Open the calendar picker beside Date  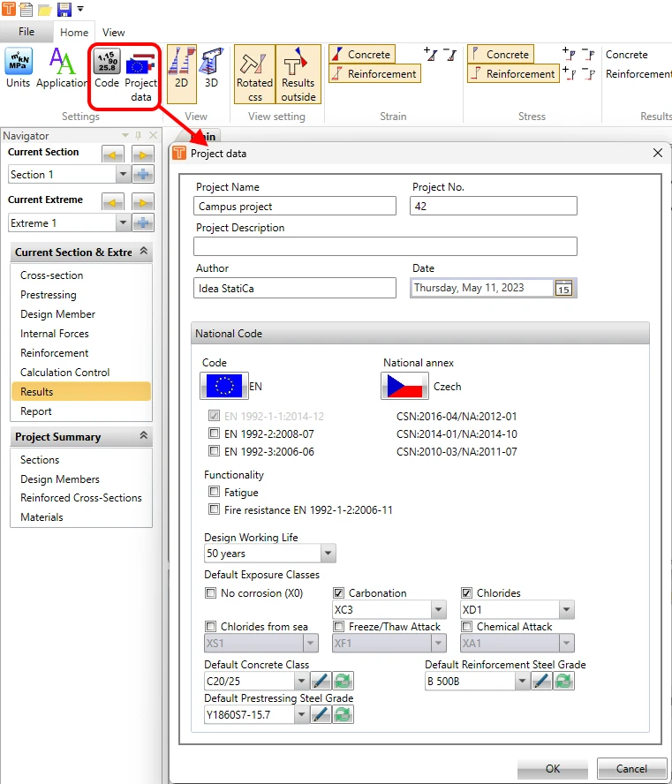click(x=564, y=289)
